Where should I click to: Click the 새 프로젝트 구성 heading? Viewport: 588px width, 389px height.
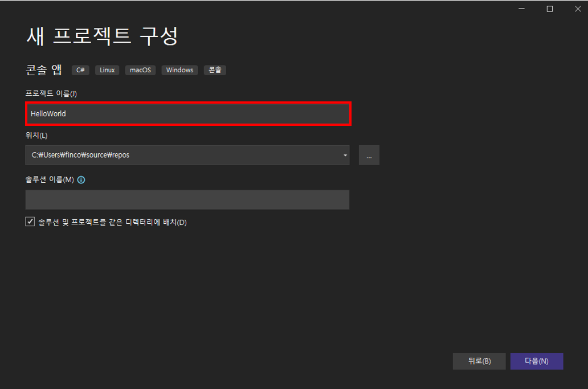click(x=102, y=36)
